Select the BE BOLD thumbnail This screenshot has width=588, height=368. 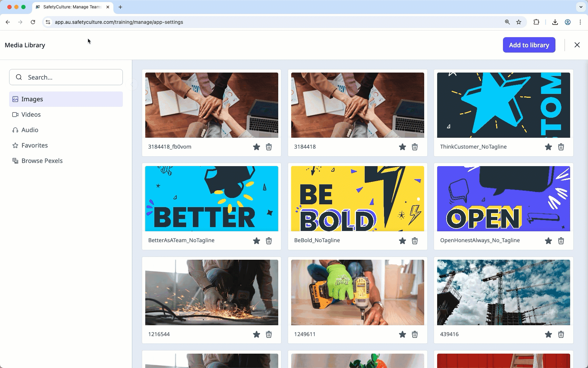(x=358, y=199)
